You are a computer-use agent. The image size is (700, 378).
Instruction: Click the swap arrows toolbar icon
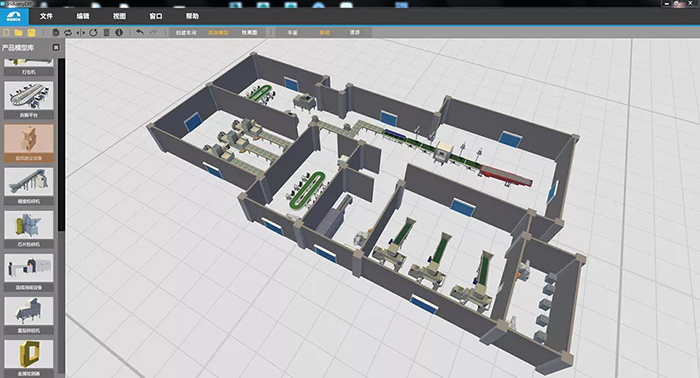pyautogui.click(x=68, y=33)
